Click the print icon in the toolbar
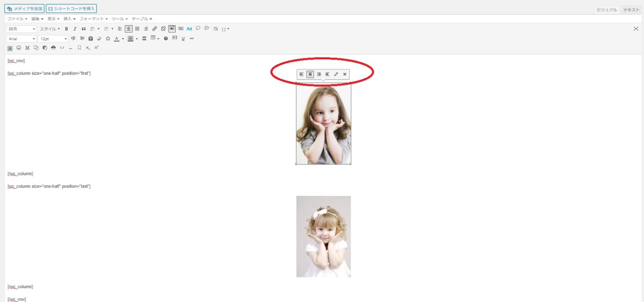This screenshot has height=302, width=644. tap(53, 48)
